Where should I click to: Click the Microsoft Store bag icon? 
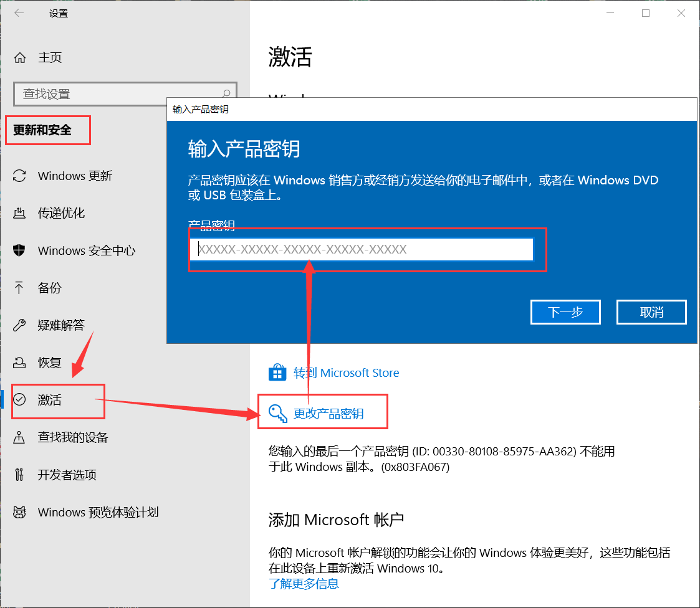277,373
